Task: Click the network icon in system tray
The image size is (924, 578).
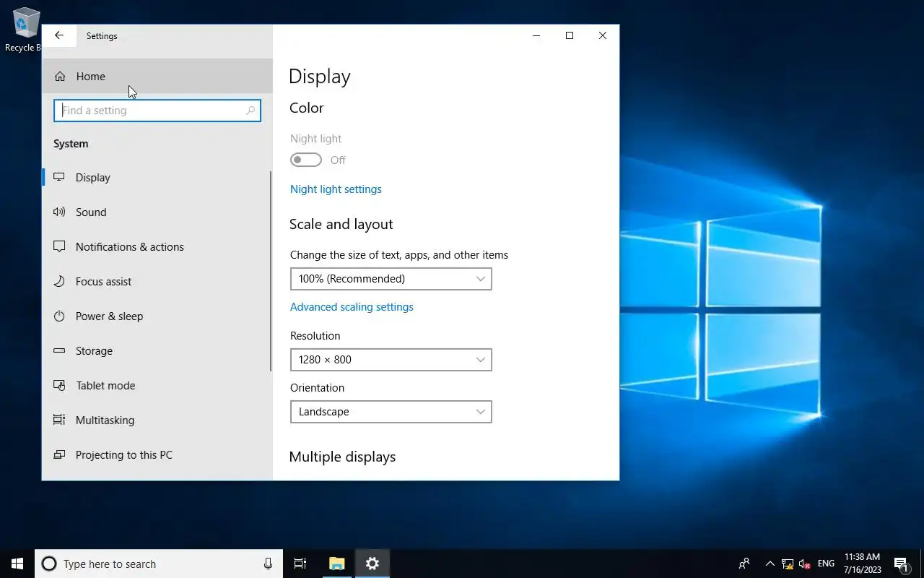Action: (x=788, y=564)
